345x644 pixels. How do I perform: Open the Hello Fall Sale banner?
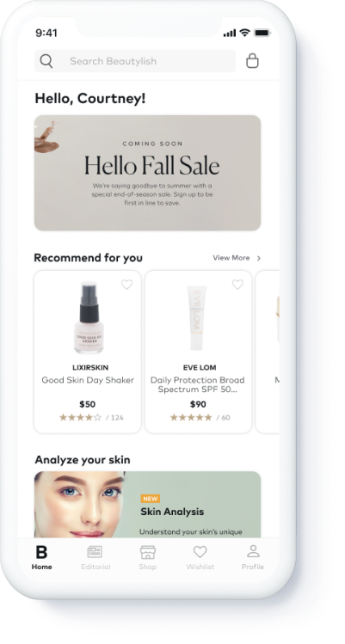click(x=147, y=173)
